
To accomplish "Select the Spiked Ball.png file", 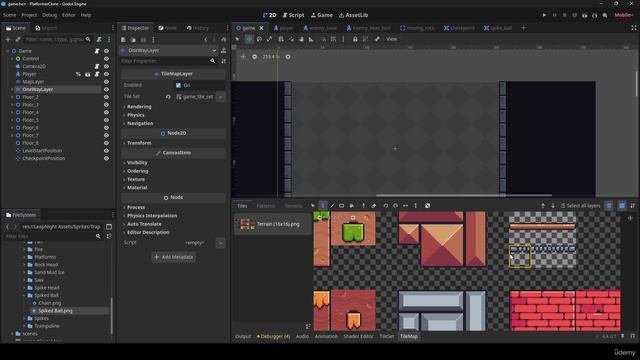I will 55,311.
